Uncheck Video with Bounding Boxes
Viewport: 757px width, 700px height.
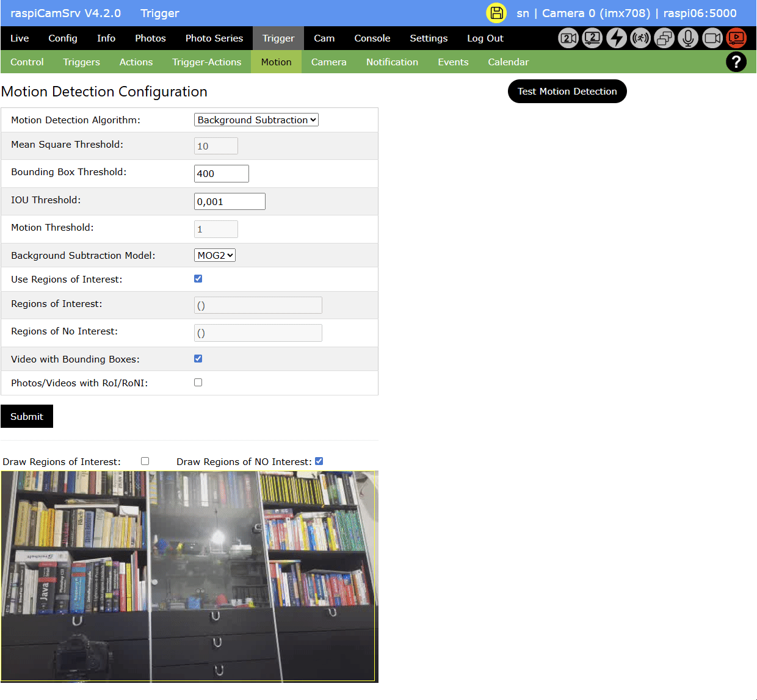(x=198, y=359)
